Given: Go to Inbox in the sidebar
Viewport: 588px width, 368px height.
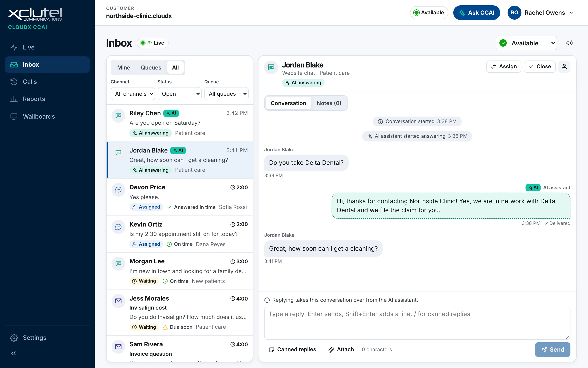Looking at the screenshot, I should [47, 64].
